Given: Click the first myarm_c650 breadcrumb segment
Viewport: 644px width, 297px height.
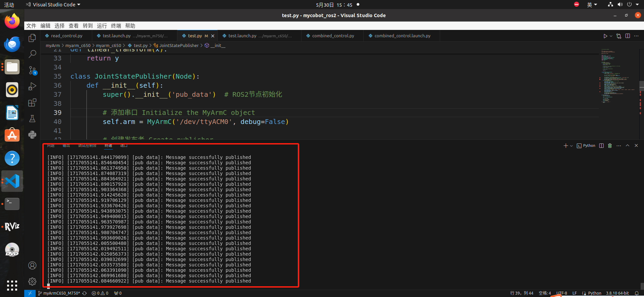Looking at the screenshot, I should (78, 45).
